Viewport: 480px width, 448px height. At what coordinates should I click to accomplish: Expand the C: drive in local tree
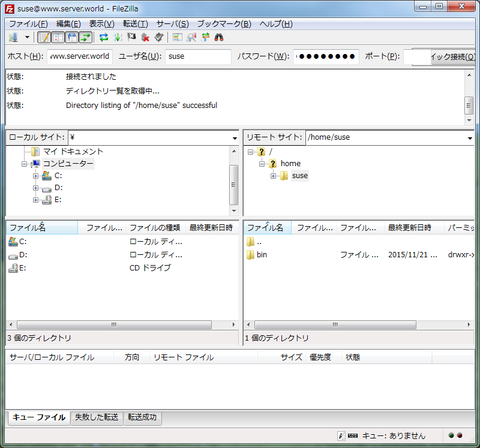(x=36, y=176)
